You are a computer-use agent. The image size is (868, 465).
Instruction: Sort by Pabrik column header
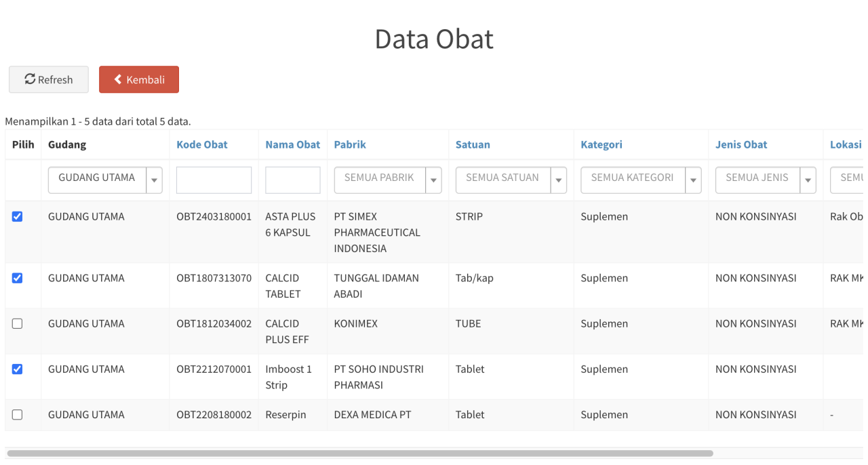[x=350, y=144]
